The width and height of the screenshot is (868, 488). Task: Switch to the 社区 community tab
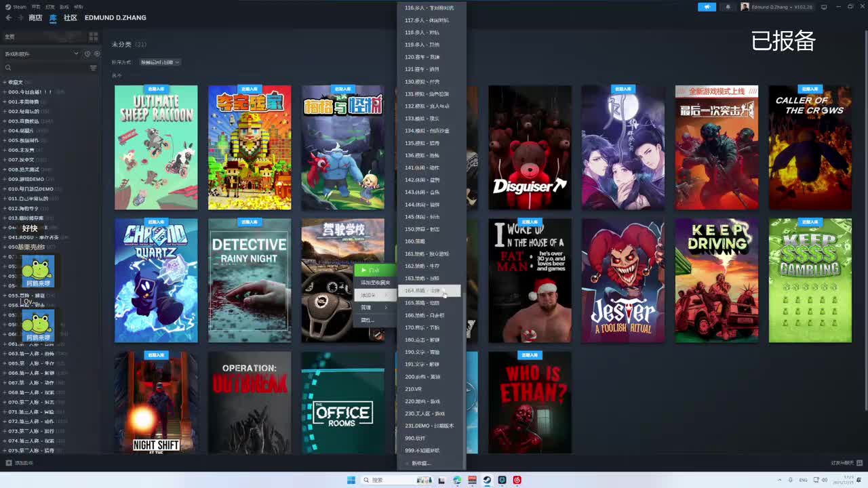point(71,18)
